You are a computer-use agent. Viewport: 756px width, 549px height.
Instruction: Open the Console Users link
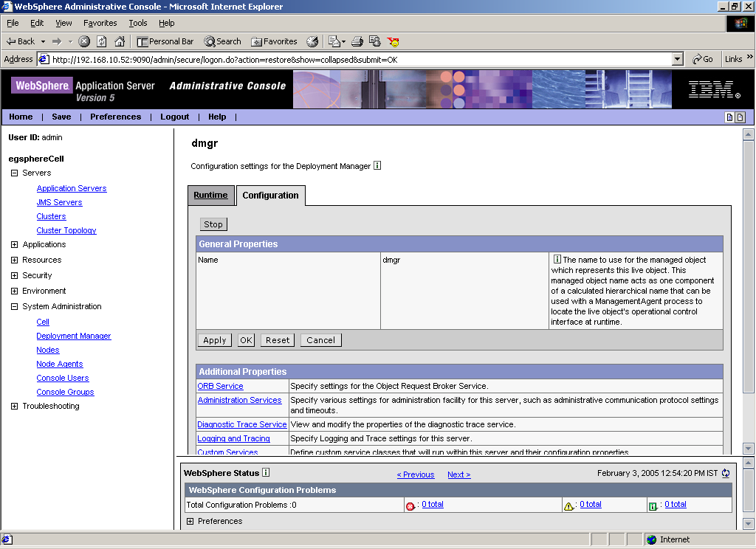click(63, 378)
